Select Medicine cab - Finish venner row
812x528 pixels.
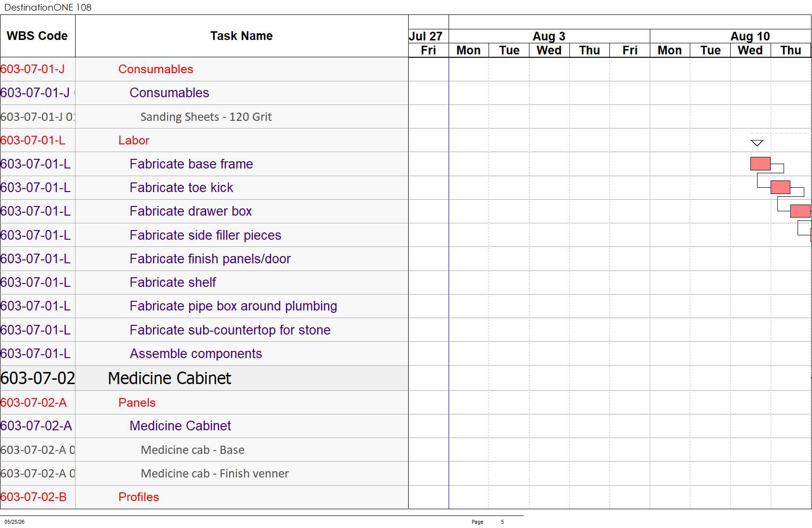[204, 474]
